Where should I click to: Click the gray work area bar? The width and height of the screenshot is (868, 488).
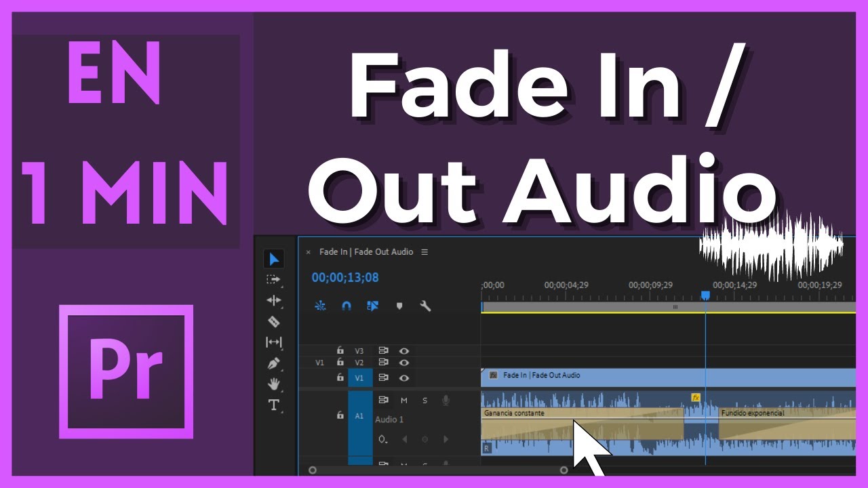point(669,307)
